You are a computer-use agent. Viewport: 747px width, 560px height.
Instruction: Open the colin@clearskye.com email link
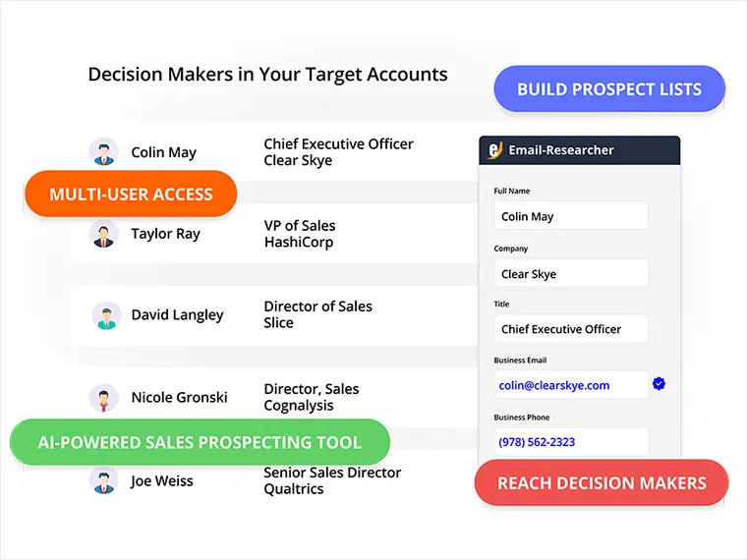point(554,385)
